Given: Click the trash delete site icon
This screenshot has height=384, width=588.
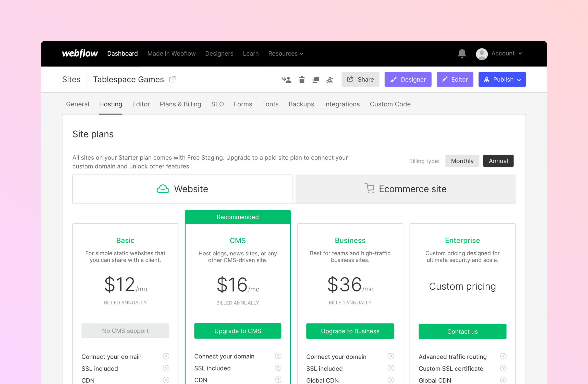Looking at the screenshot, I should 302,80.
